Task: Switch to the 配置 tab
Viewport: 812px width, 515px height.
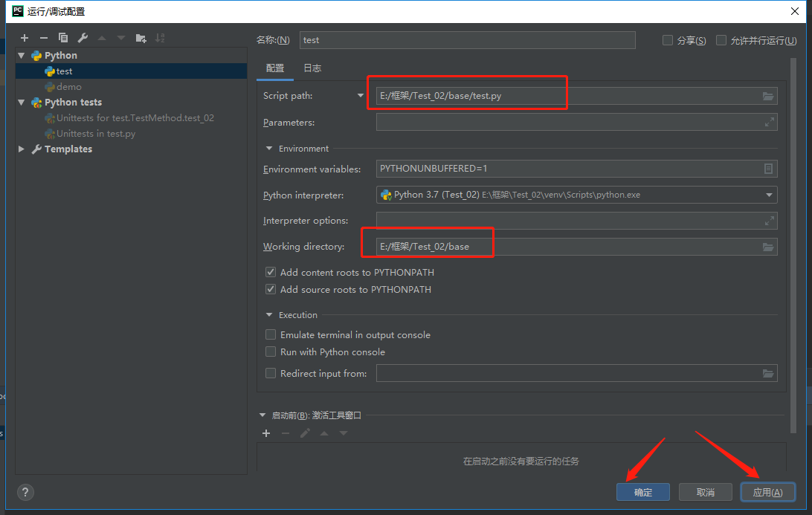Action: click(x=275, y=68)
